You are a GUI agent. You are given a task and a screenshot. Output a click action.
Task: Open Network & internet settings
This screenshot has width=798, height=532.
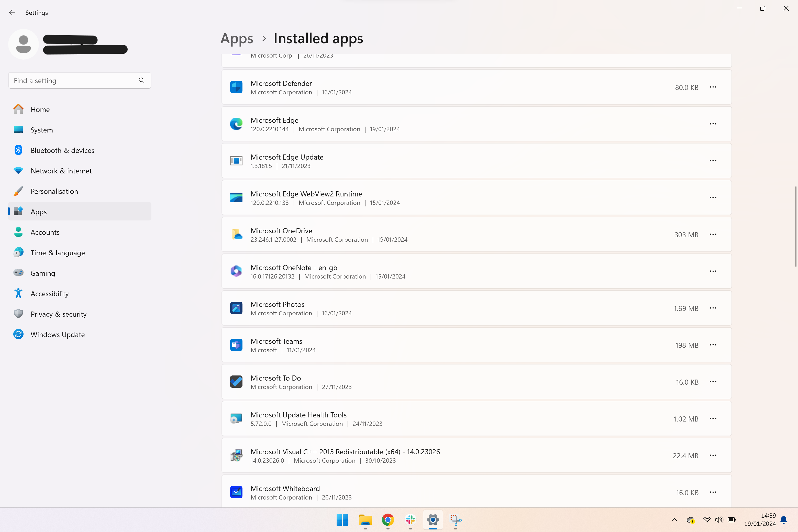(x=80, y=171)
